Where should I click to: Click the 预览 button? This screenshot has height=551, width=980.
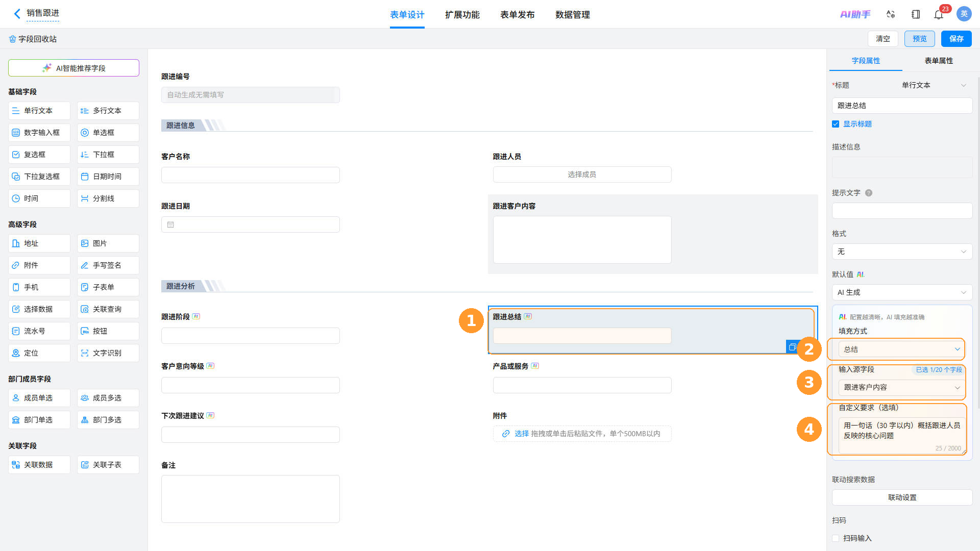point(920,39)
